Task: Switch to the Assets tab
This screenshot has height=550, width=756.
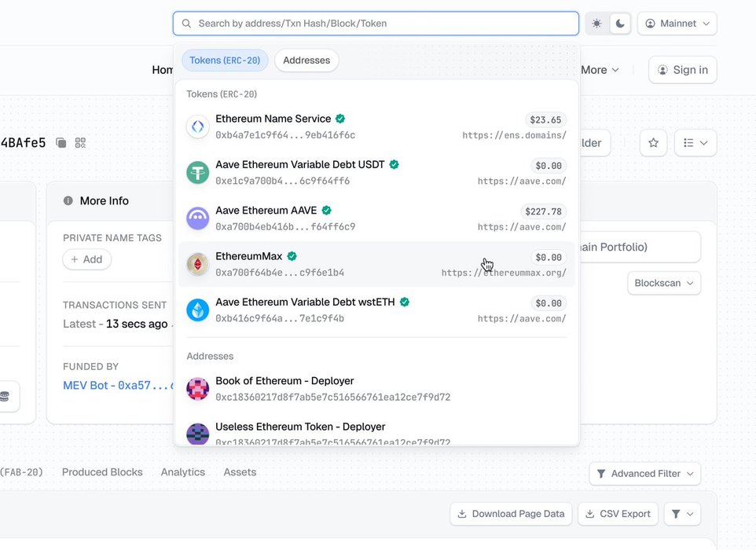Action: [x=240, y=472]
